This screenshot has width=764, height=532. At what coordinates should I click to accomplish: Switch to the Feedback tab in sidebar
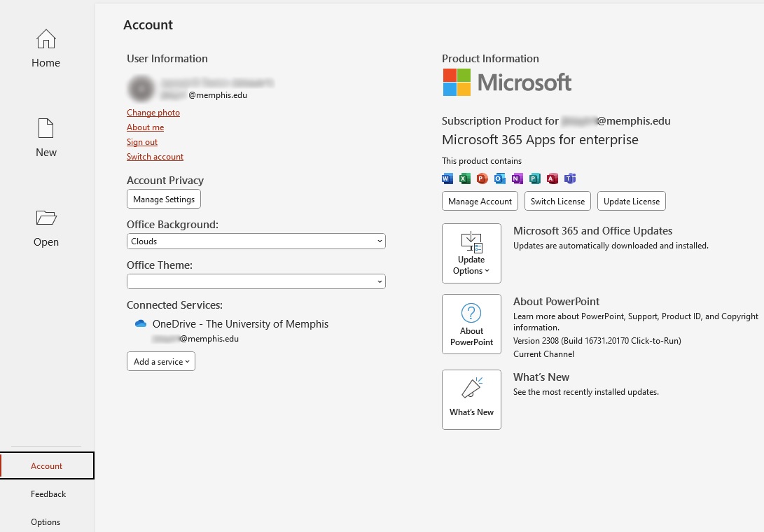tap(48, 493)
